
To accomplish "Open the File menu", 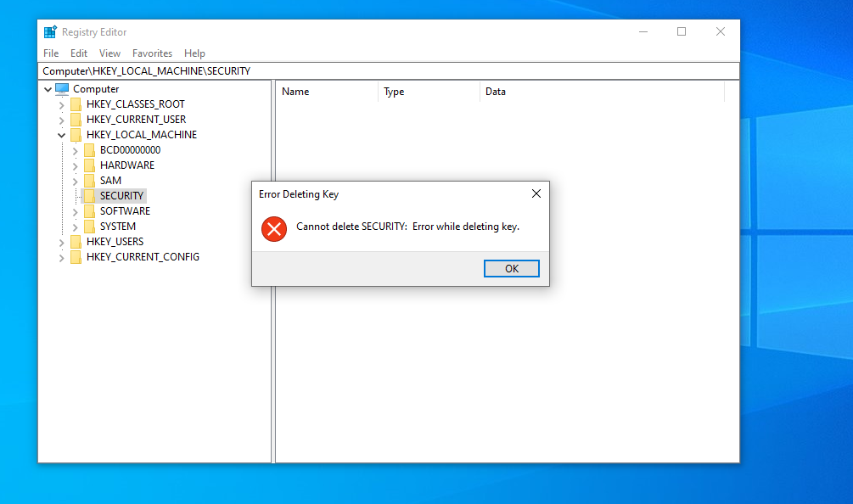I will [50, 53].
